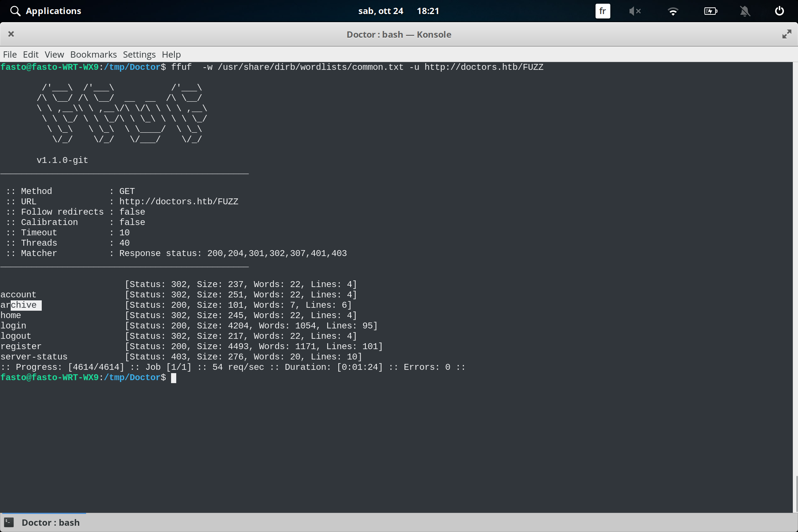798x532 pixels.
Task: Open the File menu
Action: [10, 54]
